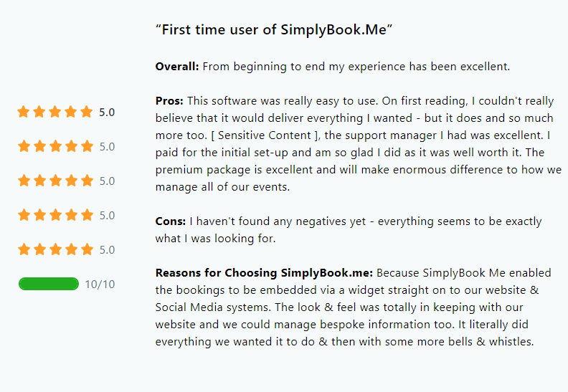Click the bold "Pros:" label

click(x=169, y=101)
